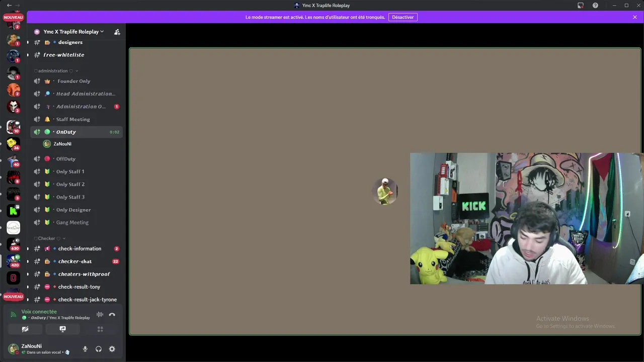The width and height of the screenshot is (644, 362).
Task: Toggle microphone mute
Action: click(85, 349)
